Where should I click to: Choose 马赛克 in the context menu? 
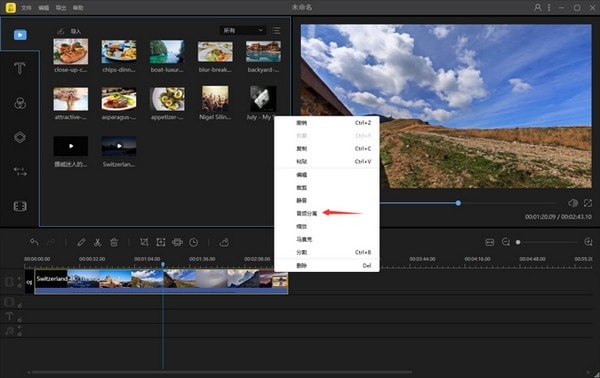click(x=304, y=240)
